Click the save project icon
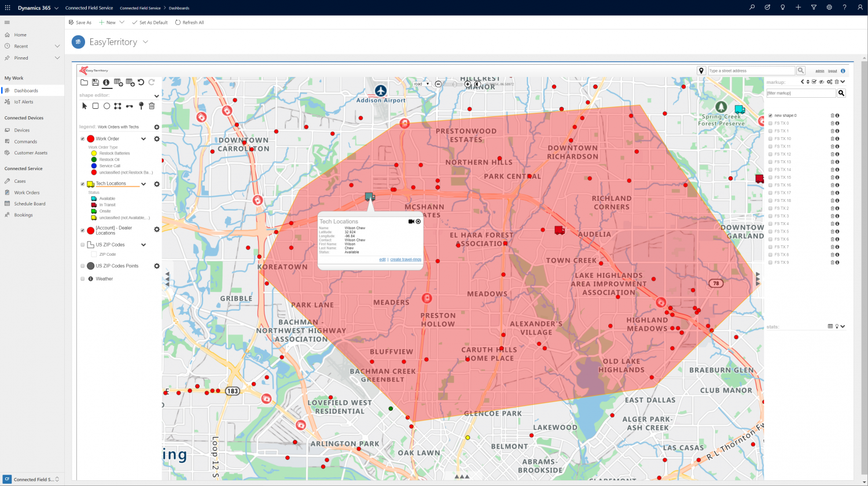 (x=94, y=82)
